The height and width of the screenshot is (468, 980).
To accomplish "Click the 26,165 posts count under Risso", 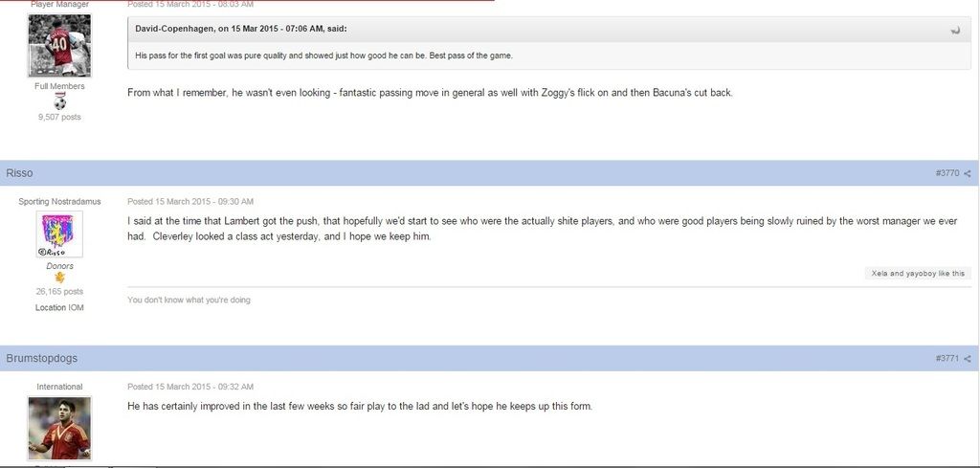I will tap(59, 291).
